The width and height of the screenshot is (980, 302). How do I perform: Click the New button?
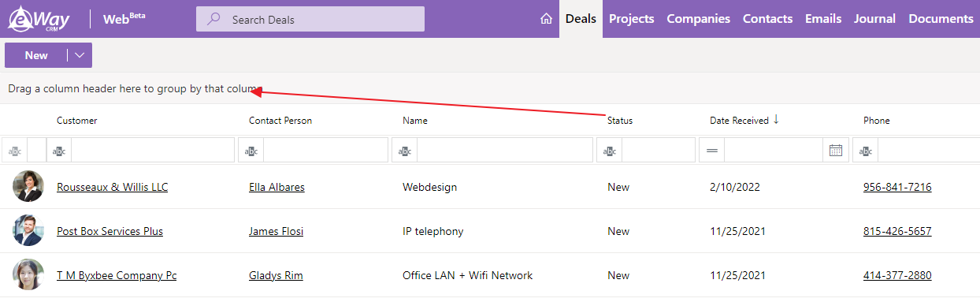coord(36,55)
